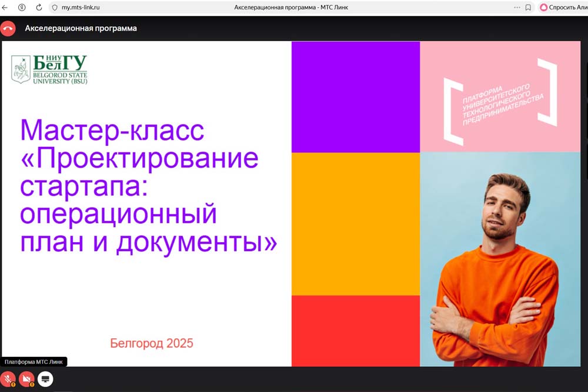Click the "Платформа МТС Линк" tooltip label
588x392 pixels.
click(34, 362)
